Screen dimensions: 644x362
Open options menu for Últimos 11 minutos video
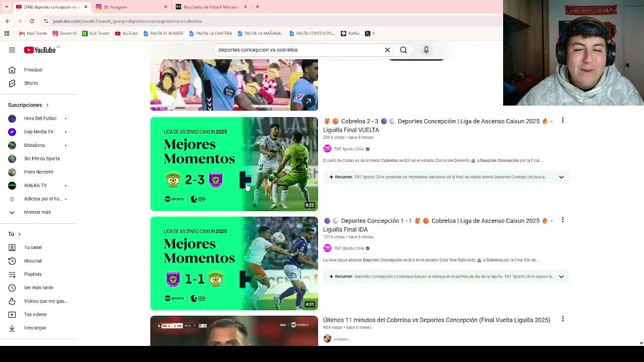coord(562,319)
